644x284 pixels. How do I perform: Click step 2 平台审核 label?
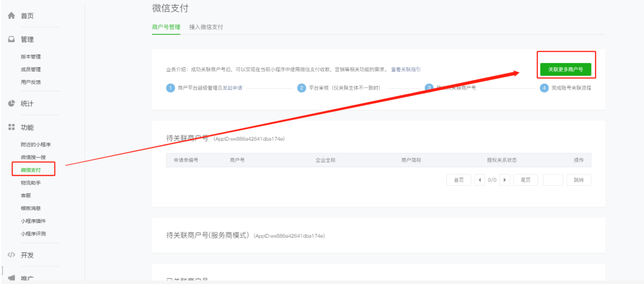click(344, 88)
